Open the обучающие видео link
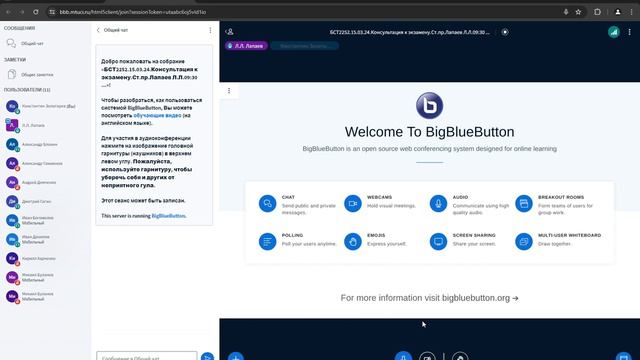640x360 pixels. (157, 116)
